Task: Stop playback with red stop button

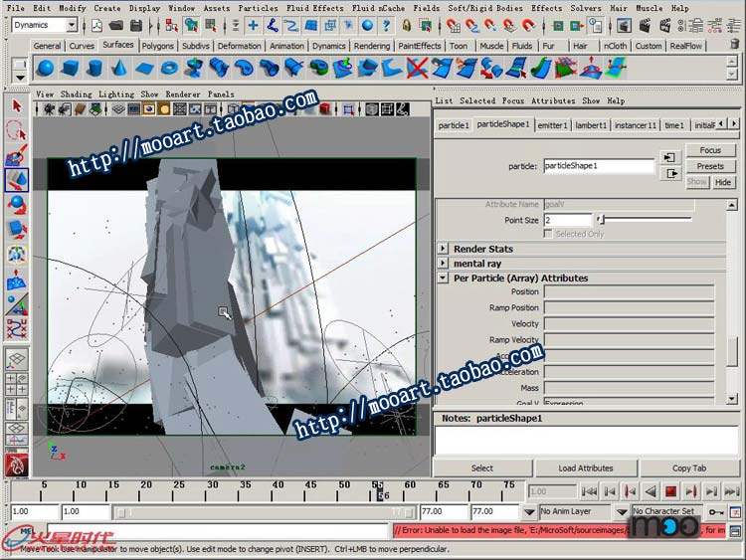Action: (x=670, y=491)
